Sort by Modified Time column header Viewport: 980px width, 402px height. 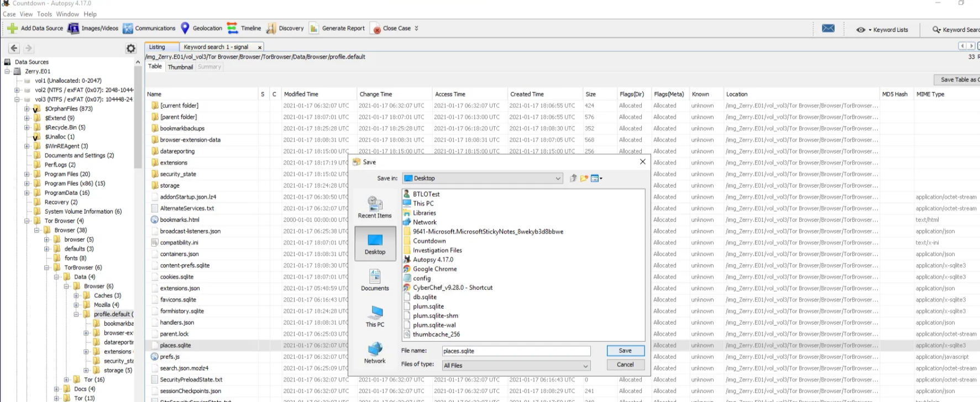tap(318, 94)
